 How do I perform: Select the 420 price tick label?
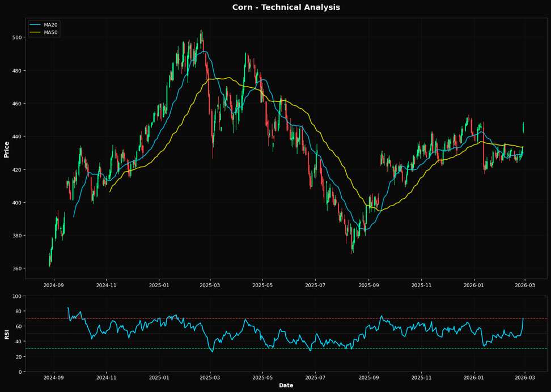[x=18, y=169]
